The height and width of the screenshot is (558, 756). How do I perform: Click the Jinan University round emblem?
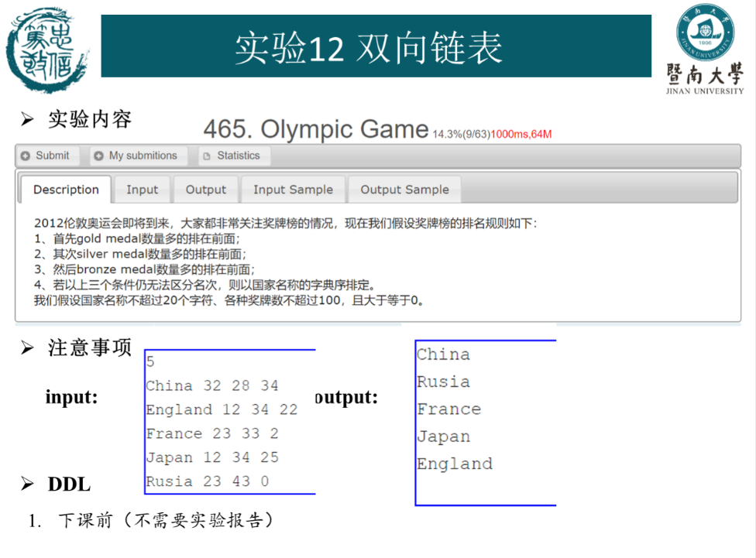[x=706, y=33]
